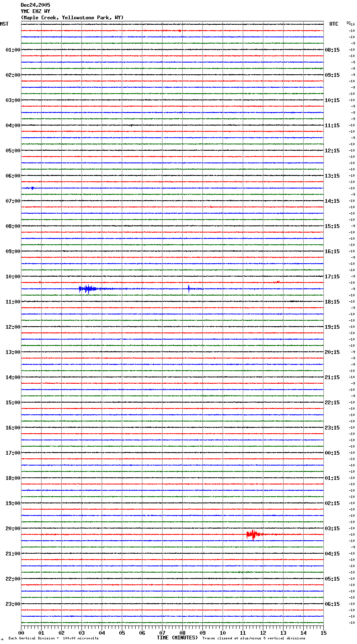The height and width of the screenshot is (644, 357).
Task: Click the 14:15 UTC time label
Action: click(332, 201)
